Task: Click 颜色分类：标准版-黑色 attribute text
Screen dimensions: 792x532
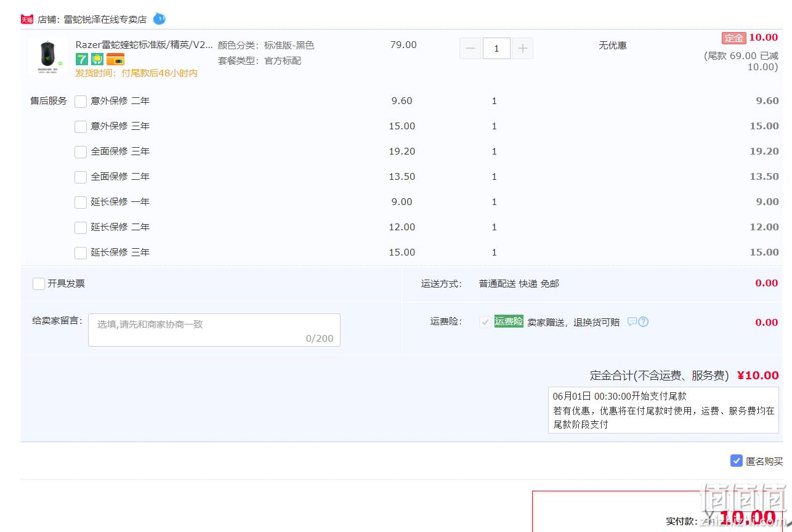Action: (266, 46)
